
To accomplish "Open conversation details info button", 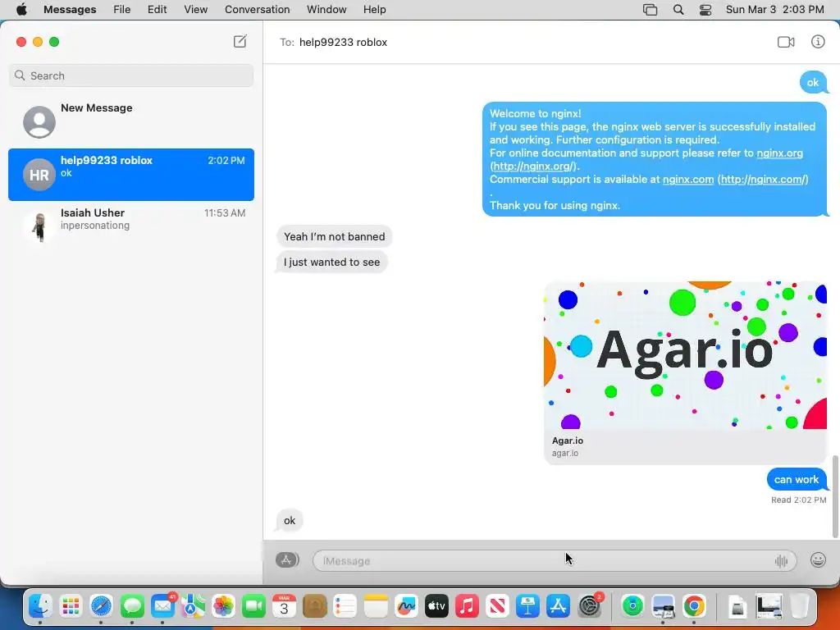I will [x=818, y=42].
